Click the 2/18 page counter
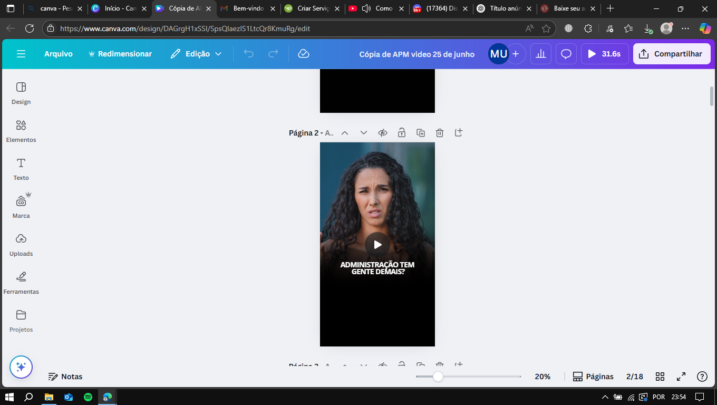Viewport: 717px width, 405px height. pyautogui.click(x=634, y=376)
